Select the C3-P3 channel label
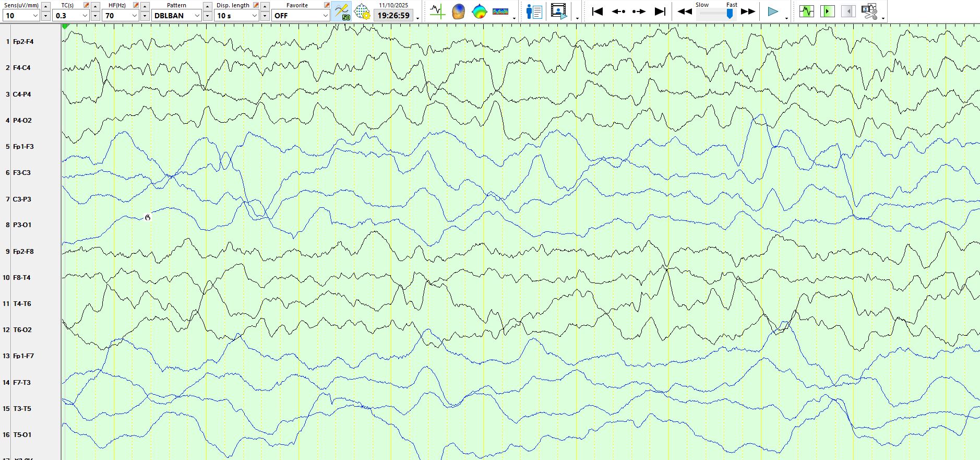The image size is (980, 460). [22, 199]
